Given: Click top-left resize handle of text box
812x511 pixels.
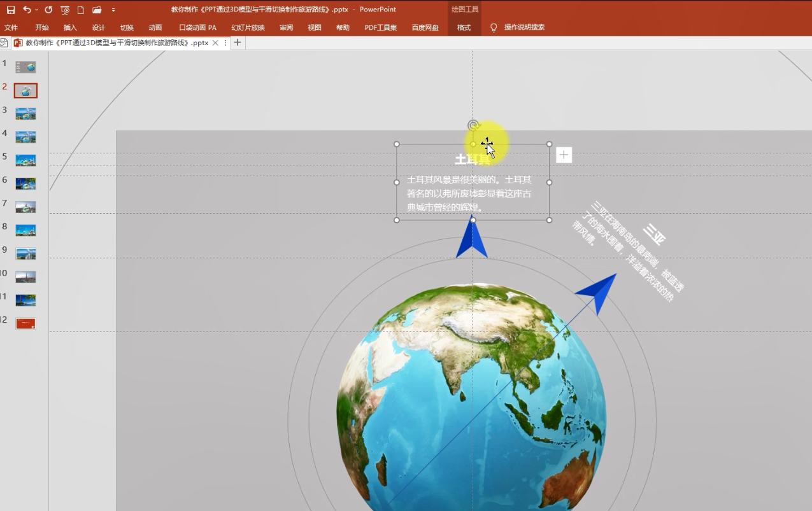Looking at the screenshot, I should [x=397, y=144].
